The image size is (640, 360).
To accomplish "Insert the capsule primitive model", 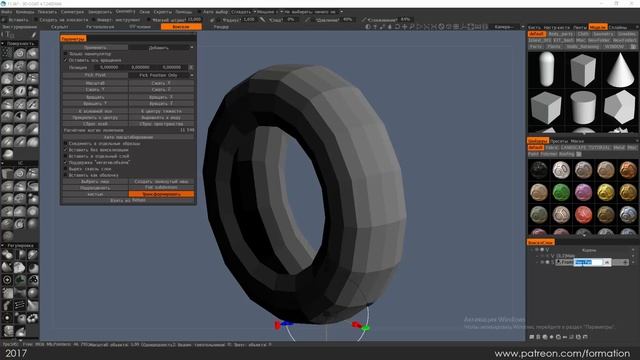I will [x=547, y=69].
